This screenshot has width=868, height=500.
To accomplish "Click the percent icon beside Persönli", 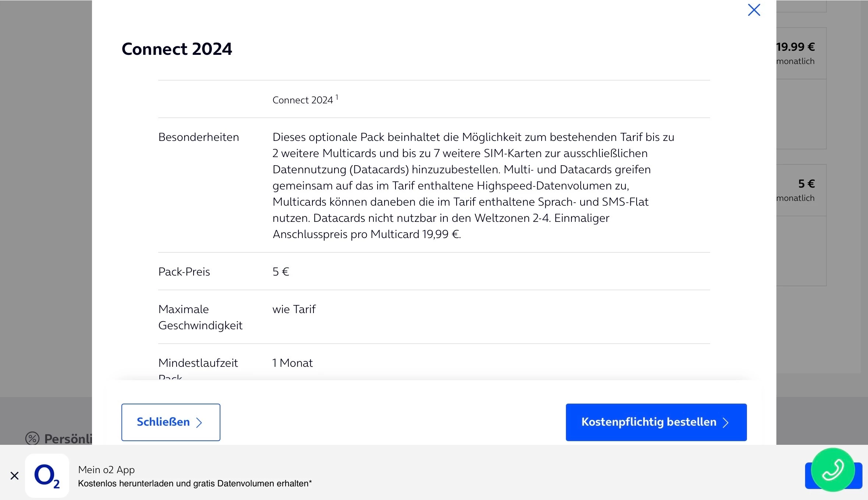I will point(32,438).
